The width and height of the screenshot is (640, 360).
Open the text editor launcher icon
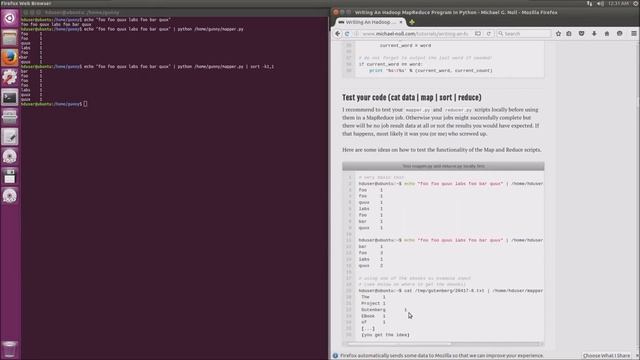click(10, 137)
